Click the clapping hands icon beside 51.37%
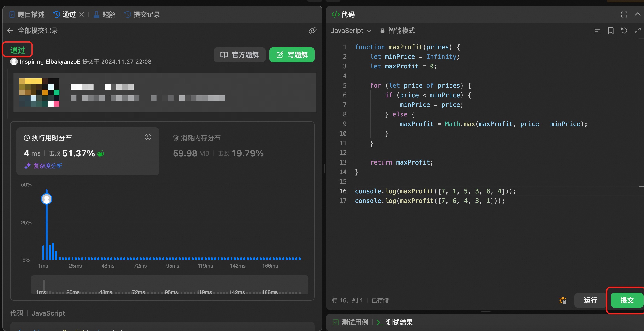The width and height of the screenshot is (644, 331). 101,153
